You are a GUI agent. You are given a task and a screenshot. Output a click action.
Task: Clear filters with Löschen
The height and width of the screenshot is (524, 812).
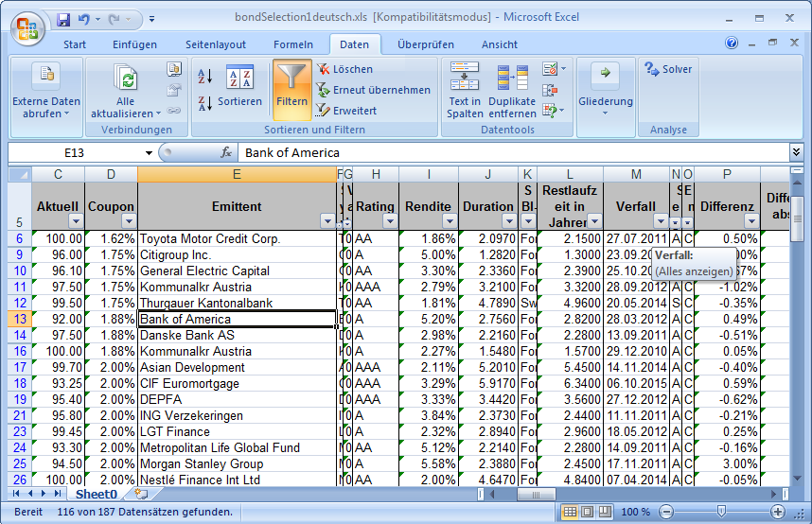pos(344,69)
